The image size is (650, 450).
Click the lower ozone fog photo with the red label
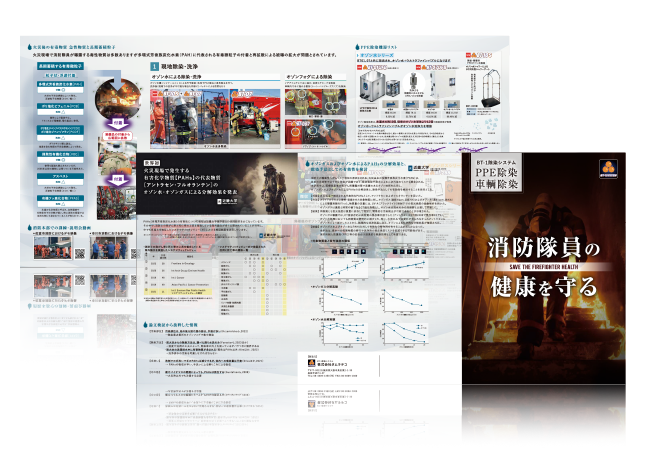point(315,133)
